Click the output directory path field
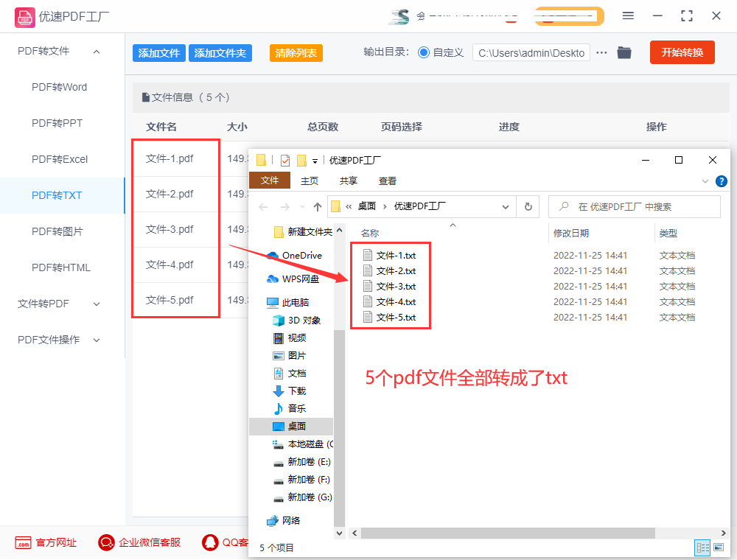The image size is (737, 560). (x=531, y=53)
